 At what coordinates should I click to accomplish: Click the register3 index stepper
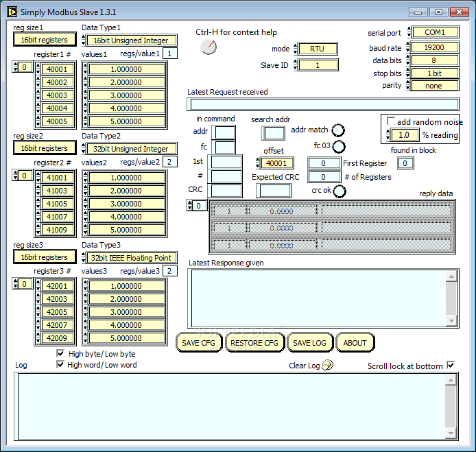pyautogui.click(x=16, y=283)
